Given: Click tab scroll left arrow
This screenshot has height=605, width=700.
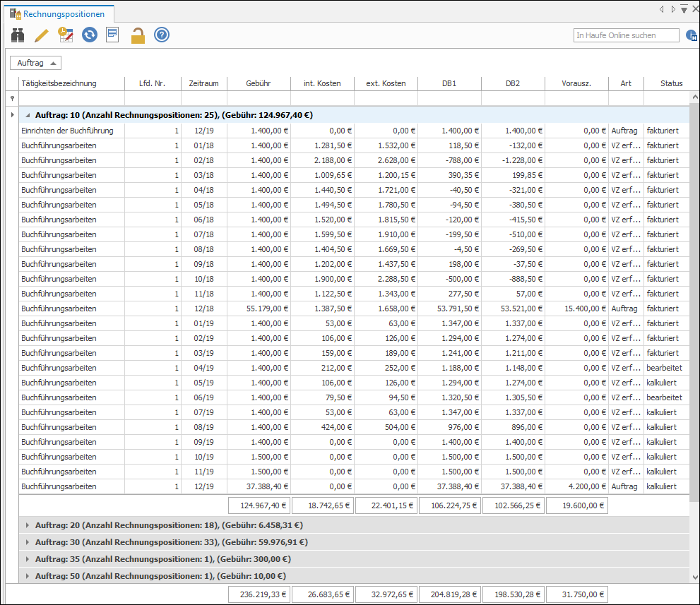Looking at the screenshot, I should (x=662, y=9).
